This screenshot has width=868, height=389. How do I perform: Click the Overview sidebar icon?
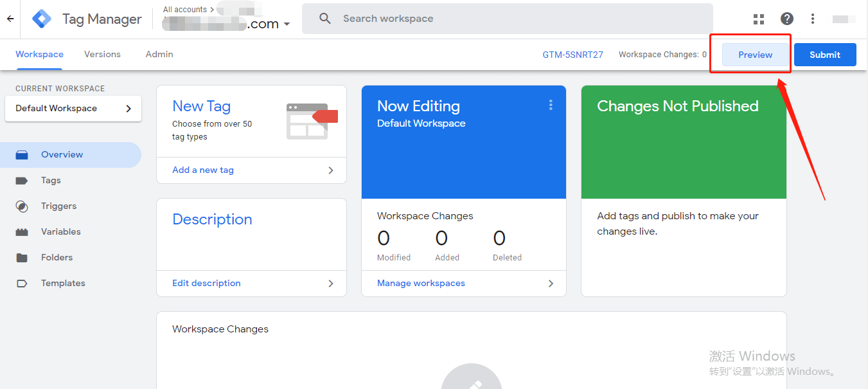[x=22, y=155]
